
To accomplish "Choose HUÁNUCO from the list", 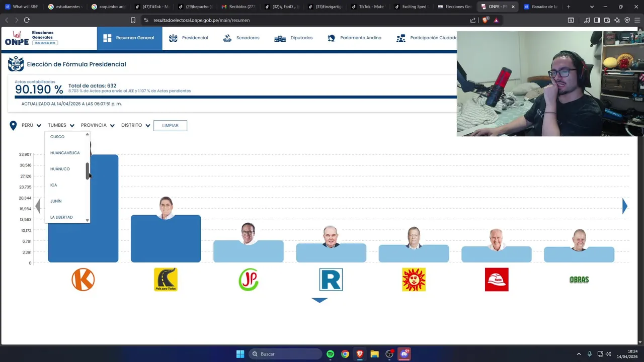I will (60, 169).
